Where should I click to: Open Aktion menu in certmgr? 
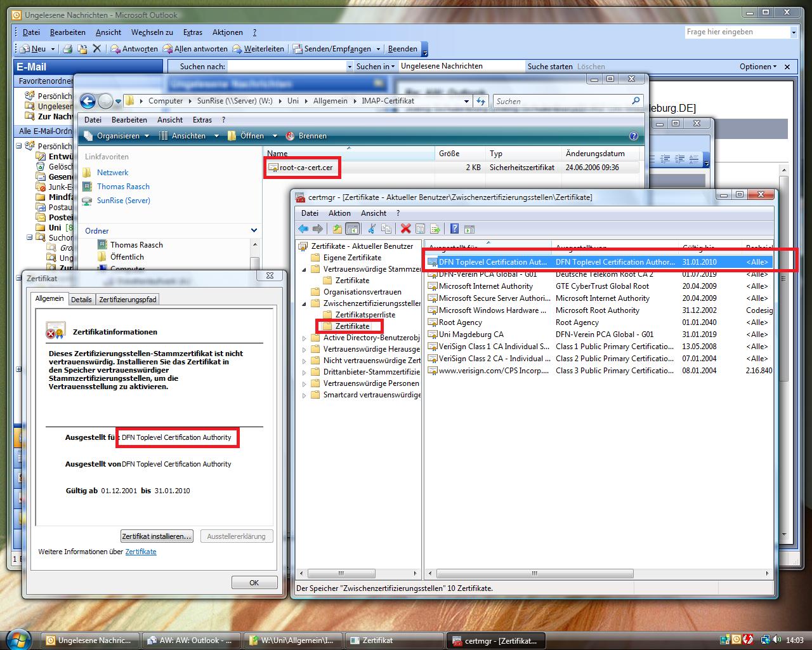(x=339, y=213)
